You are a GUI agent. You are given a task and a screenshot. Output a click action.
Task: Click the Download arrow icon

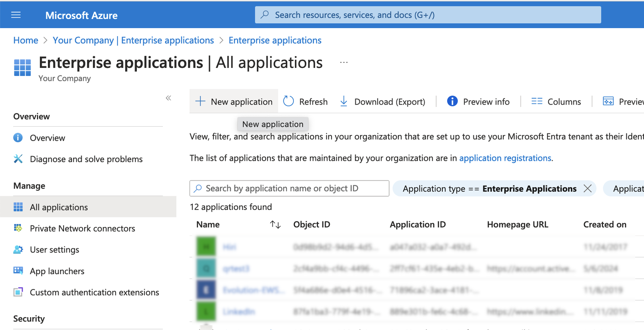click(x=344, y=101)
